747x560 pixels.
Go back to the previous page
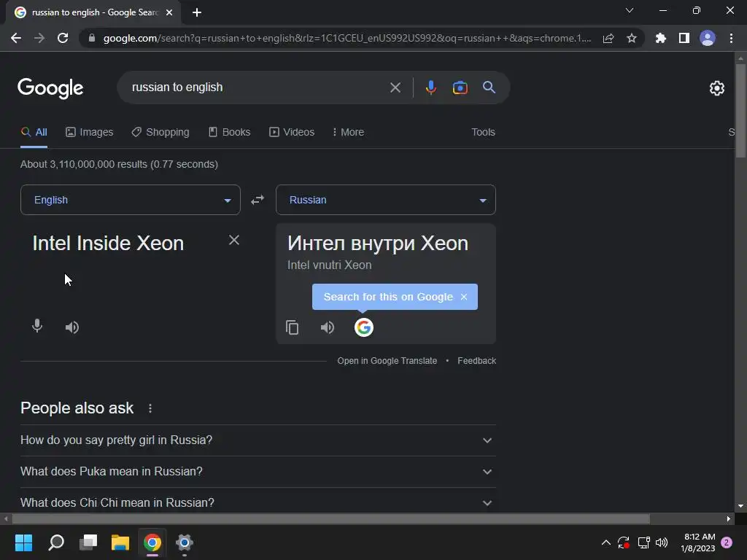click(16, 38)
